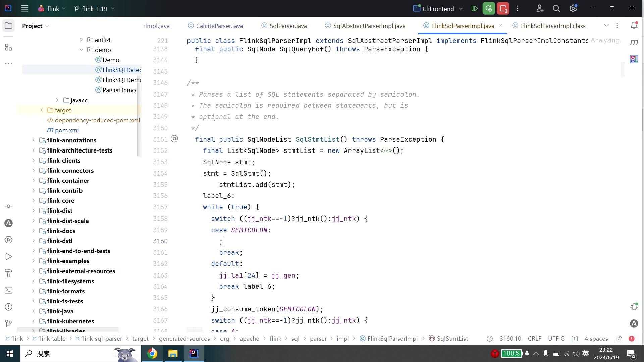Open the Build hammer tool window
Viewport: 644px width, 362px height.
coord(9,274)
